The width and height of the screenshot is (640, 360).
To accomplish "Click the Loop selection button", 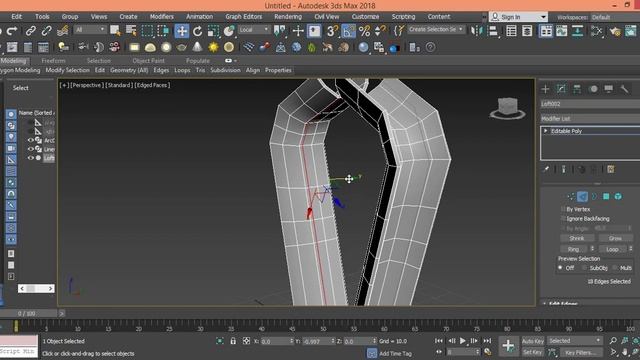I will point(612,249).
